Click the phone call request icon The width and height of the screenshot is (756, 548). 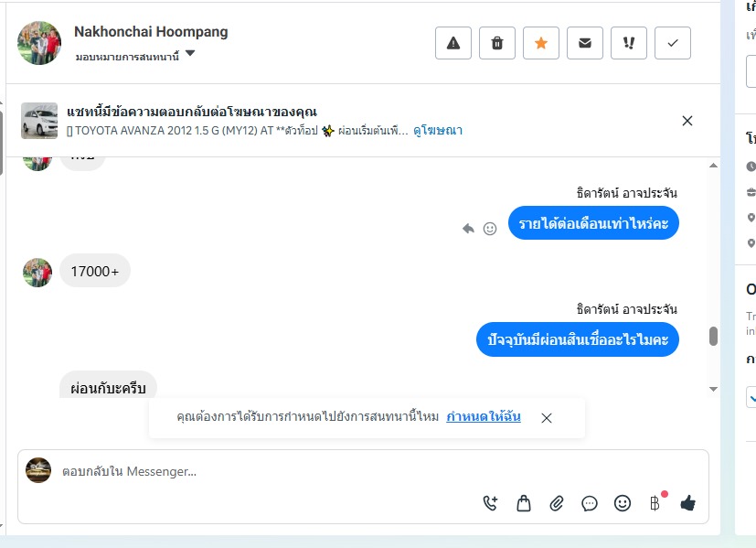click(491, 503)
